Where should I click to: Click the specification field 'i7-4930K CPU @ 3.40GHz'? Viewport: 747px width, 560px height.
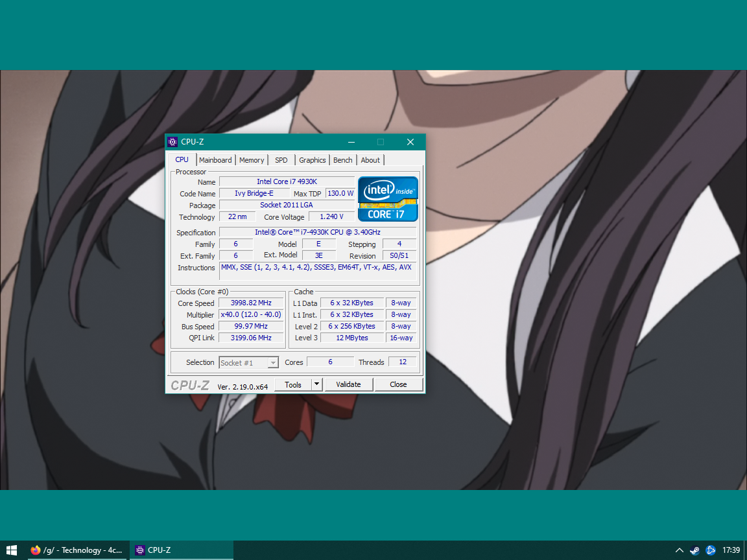(x=317, y=233)
